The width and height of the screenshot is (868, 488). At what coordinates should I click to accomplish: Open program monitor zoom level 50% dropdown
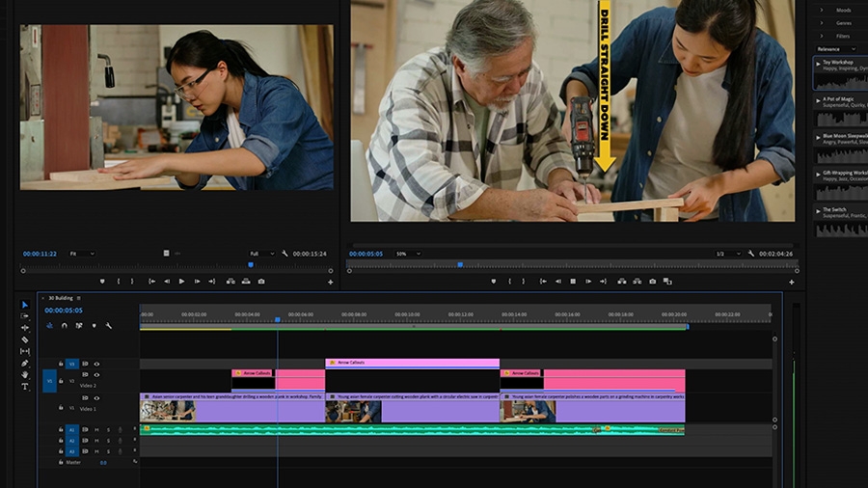[408, 254]
